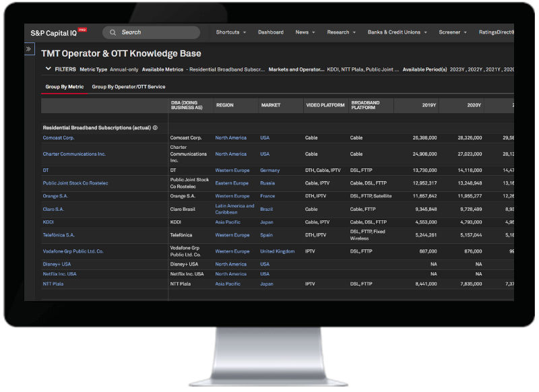Open the Screener dropdown menu
Viewport: 539px width, 392px height.
point(452,32)
